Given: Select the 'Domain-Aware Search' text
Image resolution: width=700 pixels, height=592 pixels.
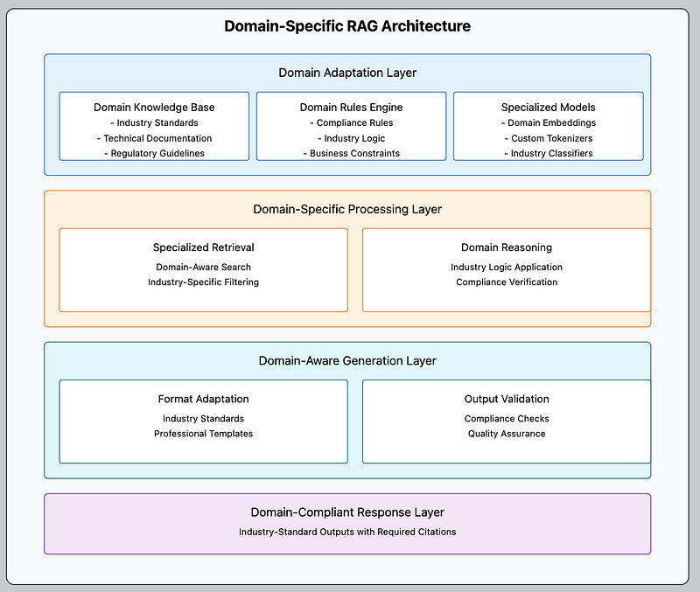Looking at the screenshot, I should tap(204, 268).
